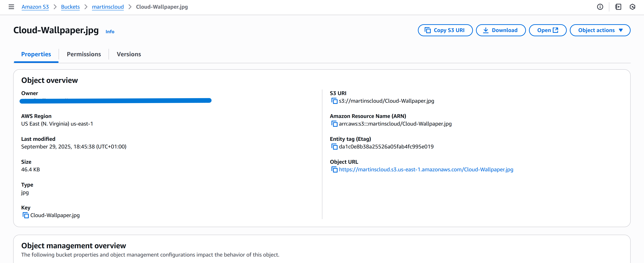The height and width of the screenshot is (263, 644).
Task: Select the s3://martinscloud/Cloud-Wallpaper.jpg text
Action: click(387, 101)
